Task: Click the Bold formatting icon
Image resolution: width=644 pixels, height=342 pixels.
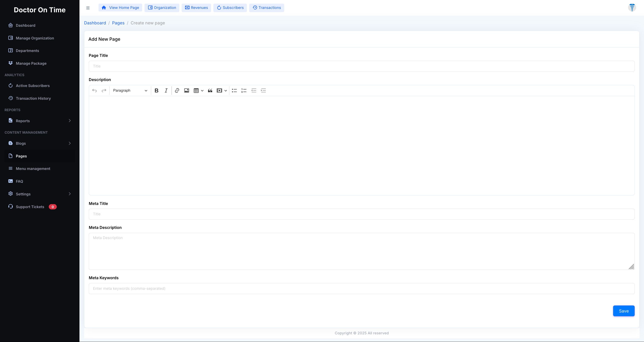Action: [157, 91]
